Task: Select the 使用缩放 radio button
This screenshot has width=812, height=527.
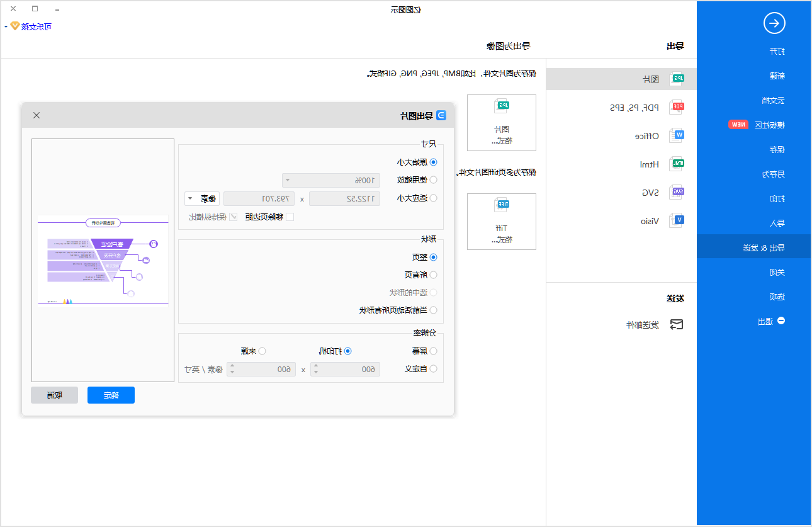Action: click(433, 179)
